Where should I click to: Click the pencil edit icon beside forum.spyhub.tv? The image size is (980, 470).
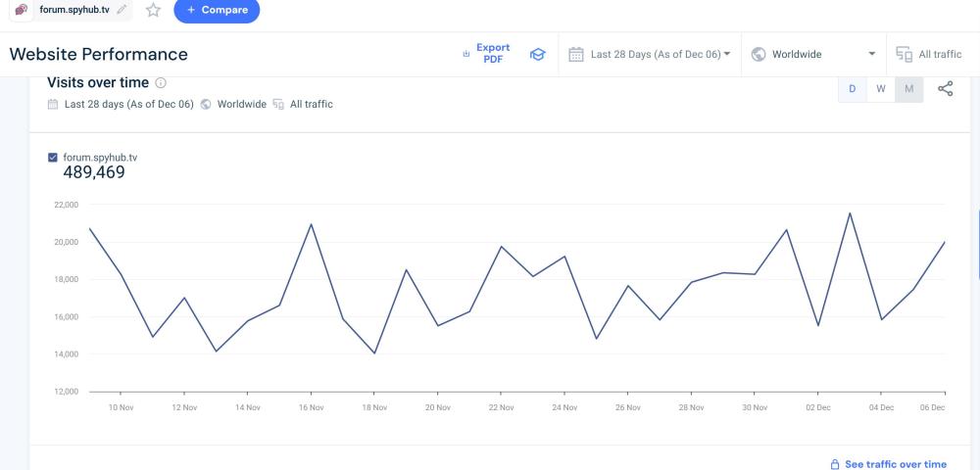[x=122, y=10]
